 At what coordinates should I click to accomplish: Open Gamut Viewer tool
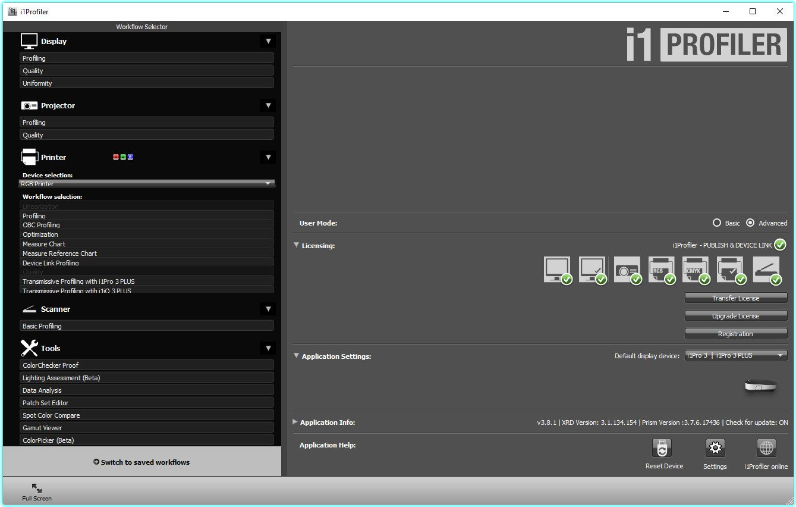147,428
